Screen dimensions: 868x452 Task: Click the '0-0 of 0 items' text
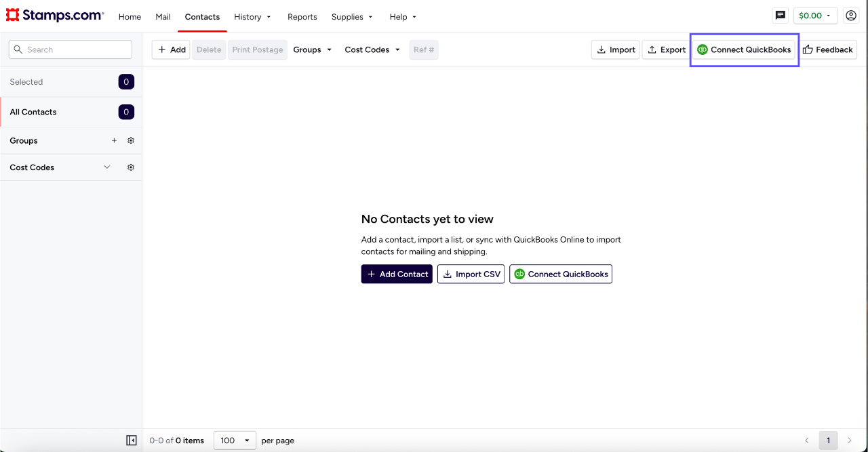click(x=176, y=440)
